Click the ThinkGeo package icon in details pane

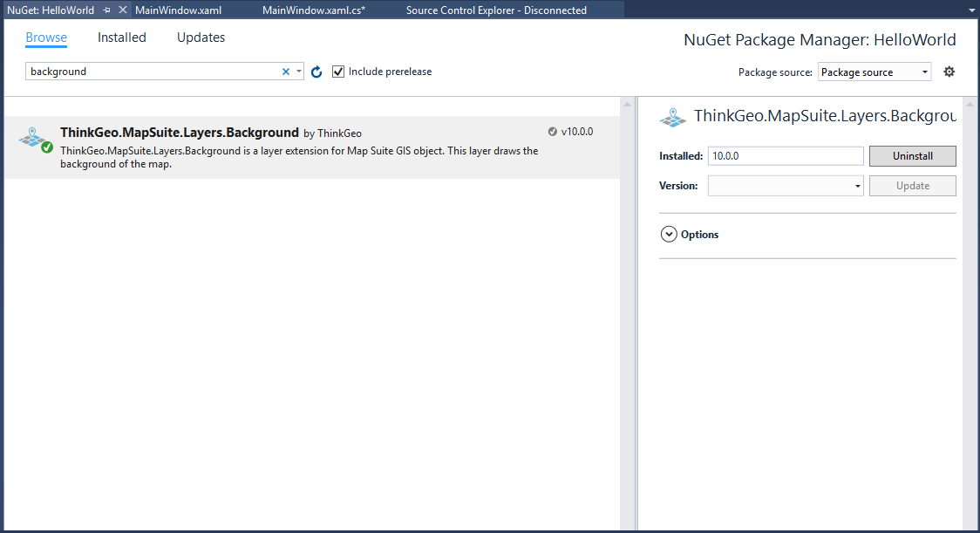click(x=672, y=117)
